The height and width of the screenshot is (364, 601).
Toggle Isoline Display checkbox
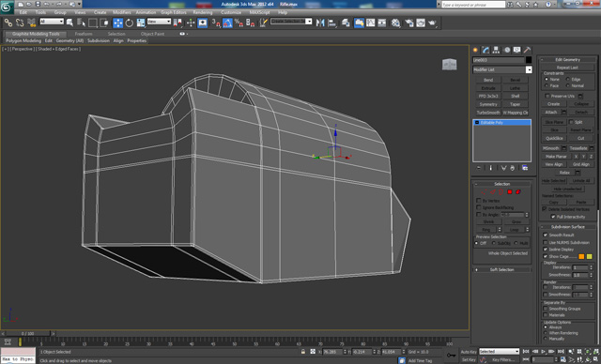point(545,250)
